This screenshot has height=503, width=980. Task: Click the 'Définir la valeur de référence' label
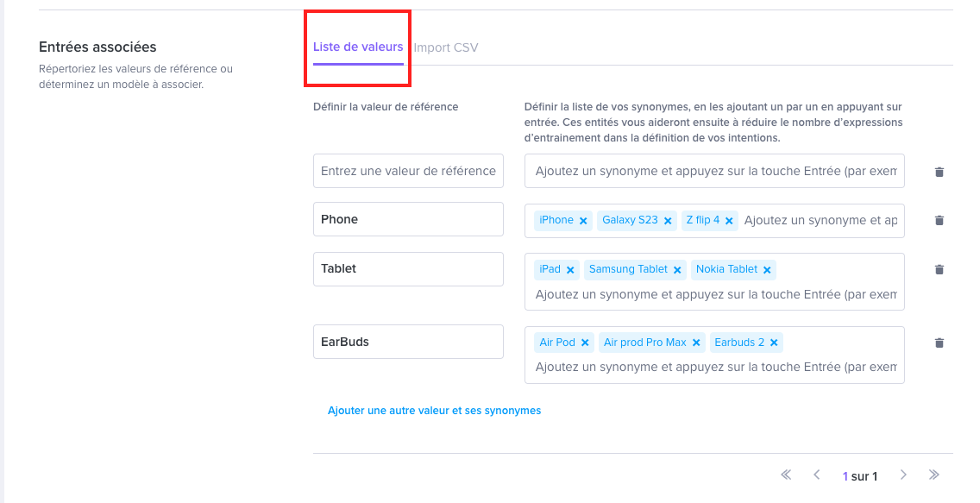pos(386,107)
